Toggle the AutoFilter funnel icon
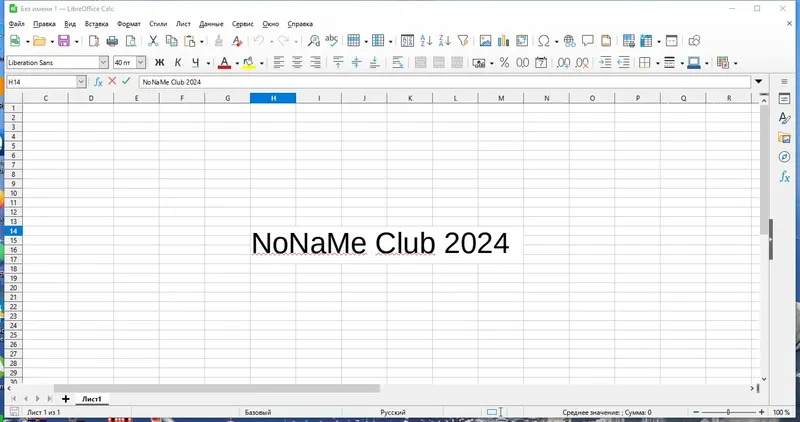The width and height of the screenshot is (800, 422). coord(463,41)
